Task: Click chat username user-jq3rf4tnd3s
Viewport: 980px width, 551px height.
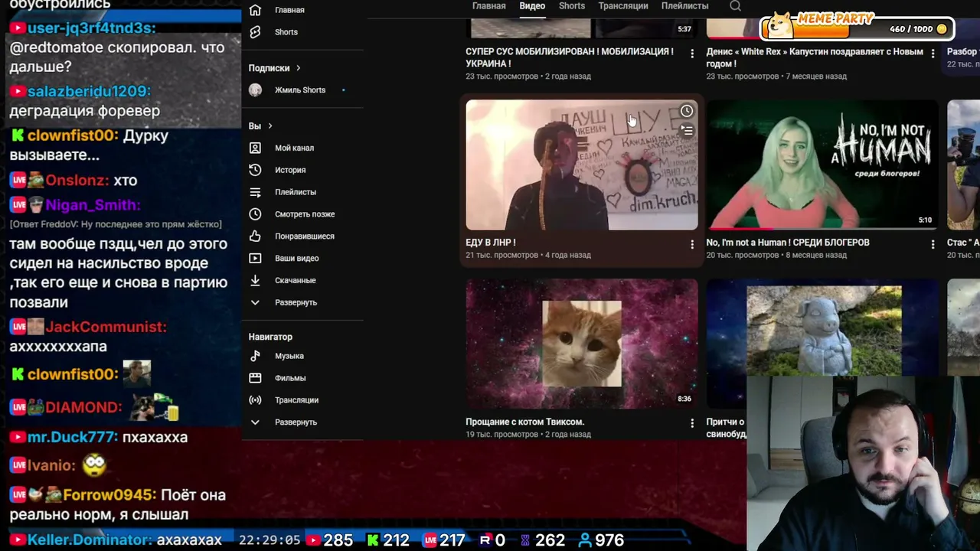Action: pyautogui.click(x=92, y=28)
